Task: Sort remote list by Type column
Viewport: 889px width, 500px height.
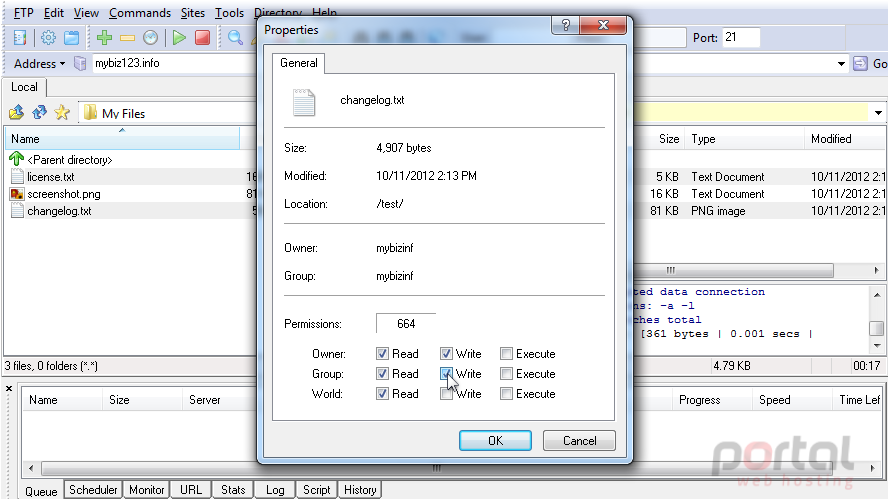Action: [x=744, y=139]
